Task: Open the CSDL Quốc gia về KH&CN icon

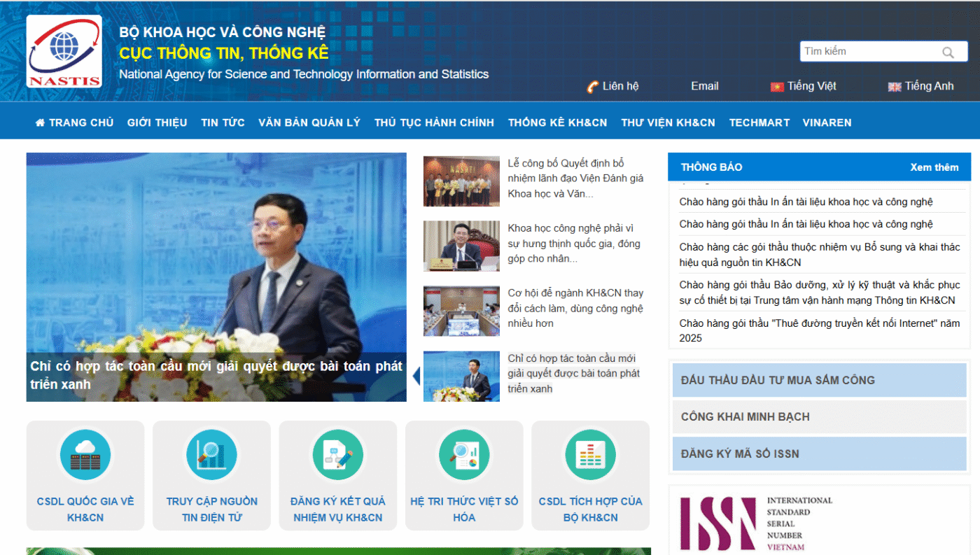Action: pos(85,455)
